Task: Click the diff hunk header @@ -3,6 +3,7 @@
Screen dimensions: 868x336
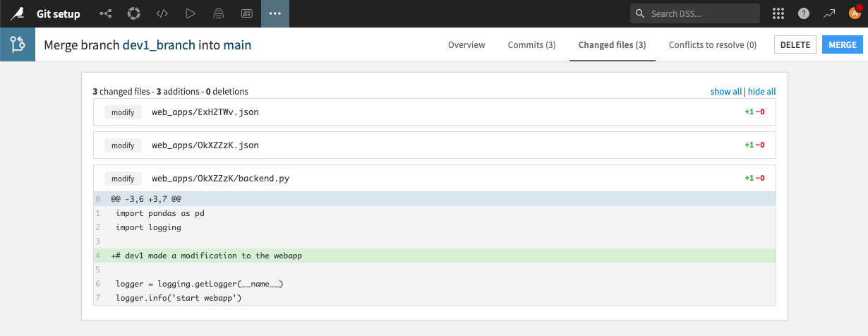Action: [435, 198]
